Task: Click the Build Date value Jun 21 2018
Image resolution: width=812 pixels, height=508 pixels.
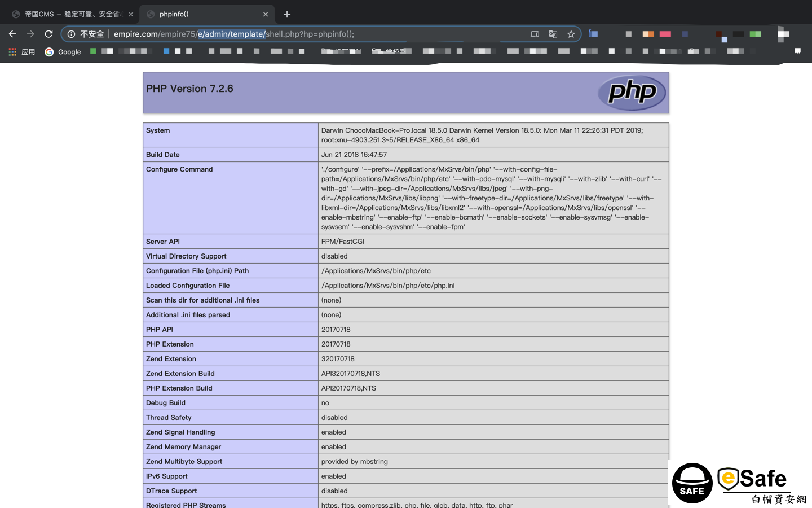Action: [x=354, y=155]
